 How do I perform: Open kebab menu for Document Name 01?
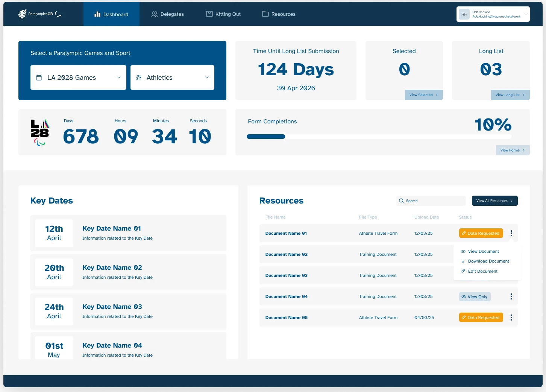point(511,233)
